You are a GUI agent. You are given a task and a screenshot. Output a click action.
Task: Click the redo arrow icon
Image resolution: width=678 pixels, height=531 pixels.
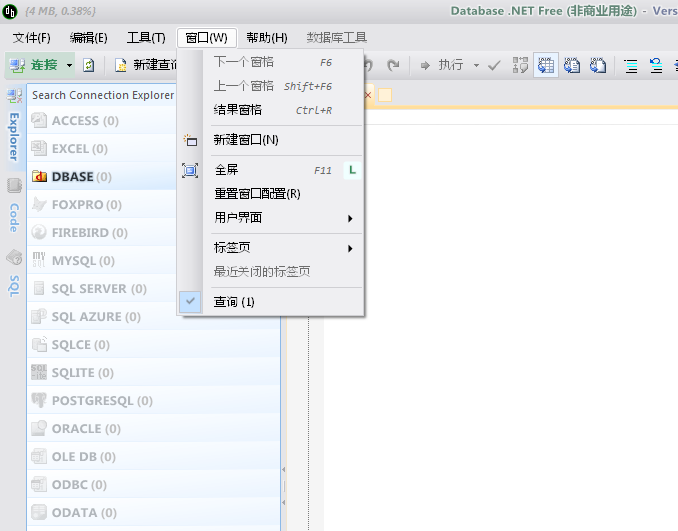[x=393, y=65]
